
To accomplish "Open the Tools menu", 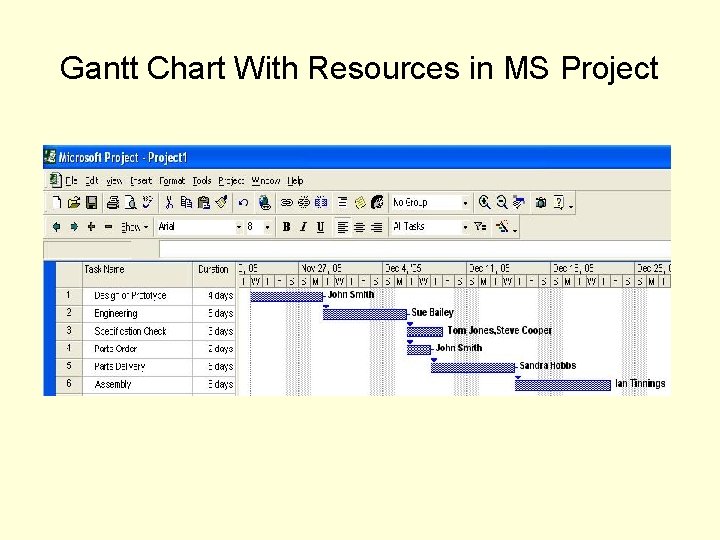I will point(202,181).
